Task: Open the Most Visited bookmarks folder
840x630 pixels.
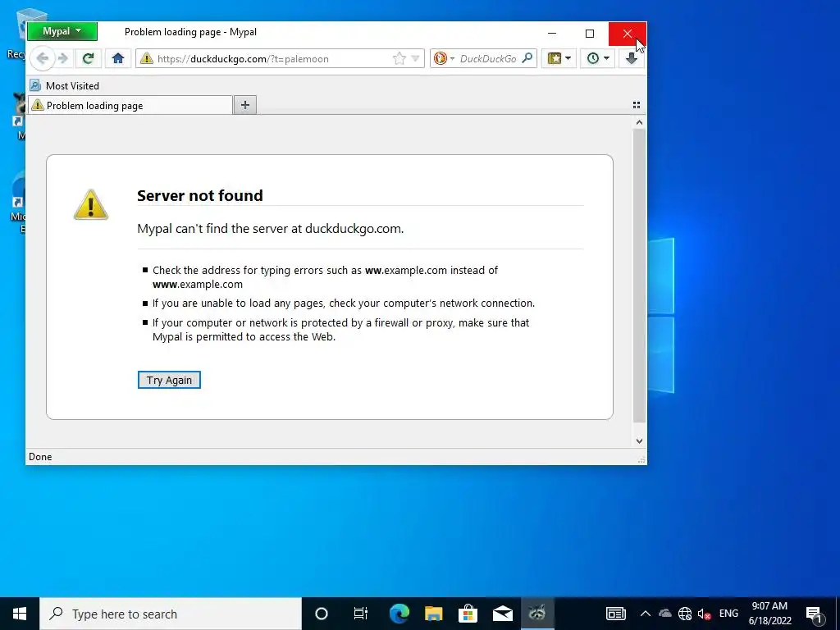Action: point(65,85)
